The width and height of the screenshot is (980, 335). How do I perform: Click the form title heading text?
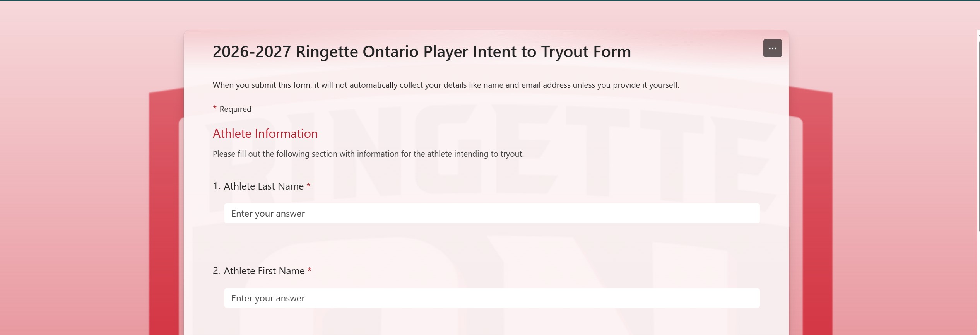tap(421, 52)
